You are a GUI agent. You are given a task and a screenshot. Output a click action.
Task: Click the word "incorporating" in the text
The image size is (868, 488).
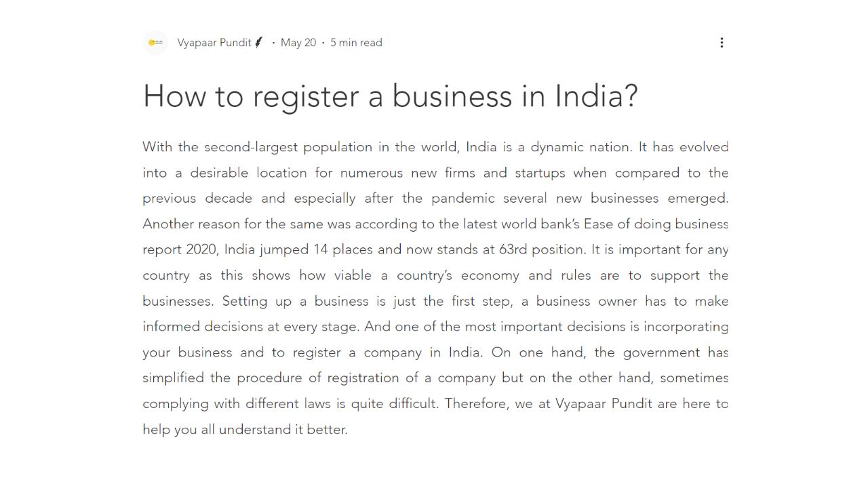coord(686,327)
